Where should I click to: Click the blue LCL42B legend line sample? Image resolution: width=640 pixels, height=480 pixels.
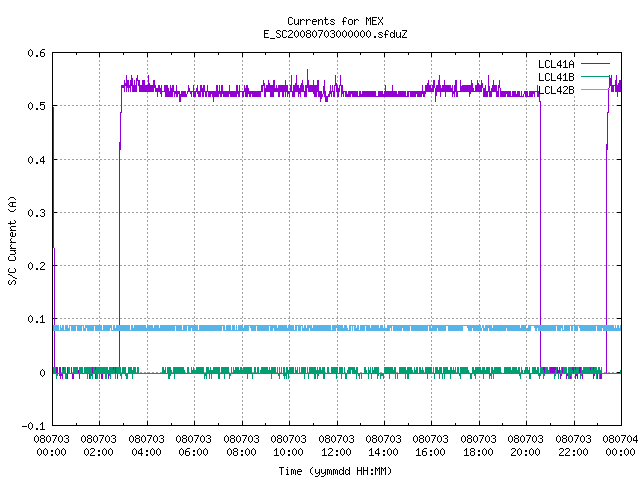(595, 90)
